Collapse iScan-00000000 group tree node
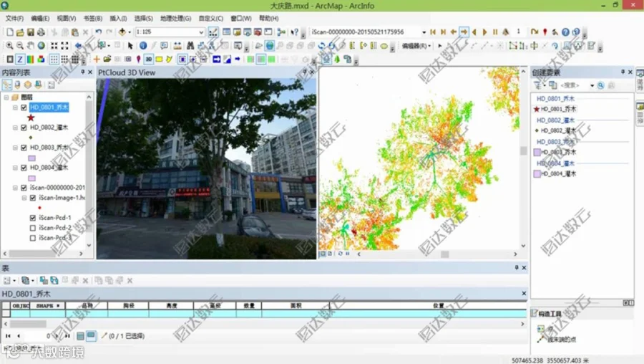The width and height of the screenshot is (644, 364). click(x=15, y=188)
